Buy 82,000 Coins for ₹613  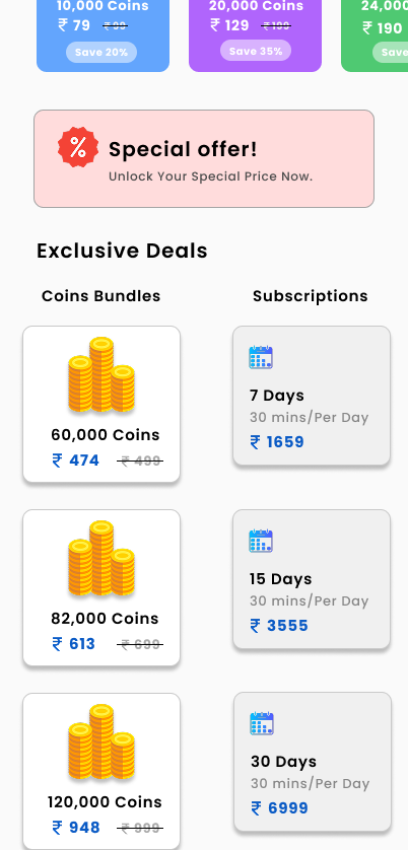click(101, 588)
